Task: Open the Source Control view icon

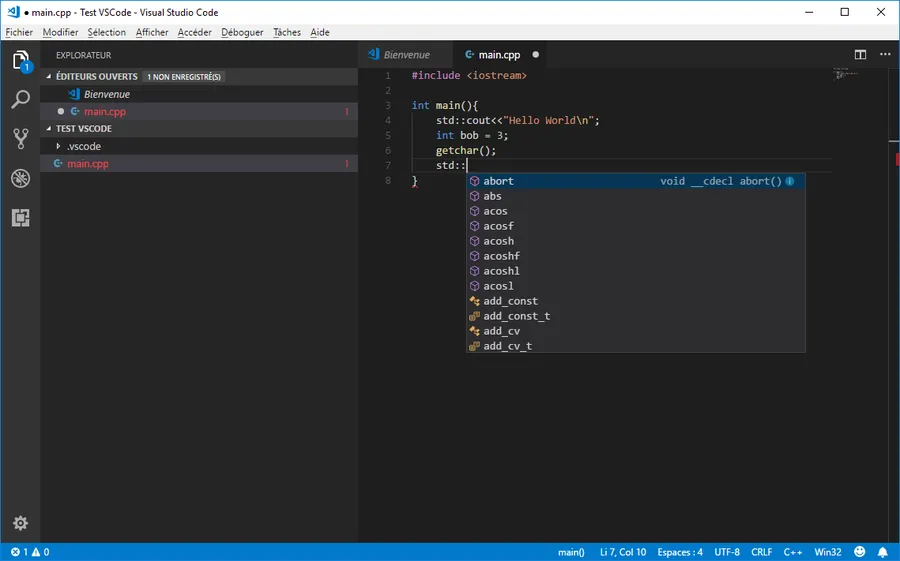Action: pos(20,139)
